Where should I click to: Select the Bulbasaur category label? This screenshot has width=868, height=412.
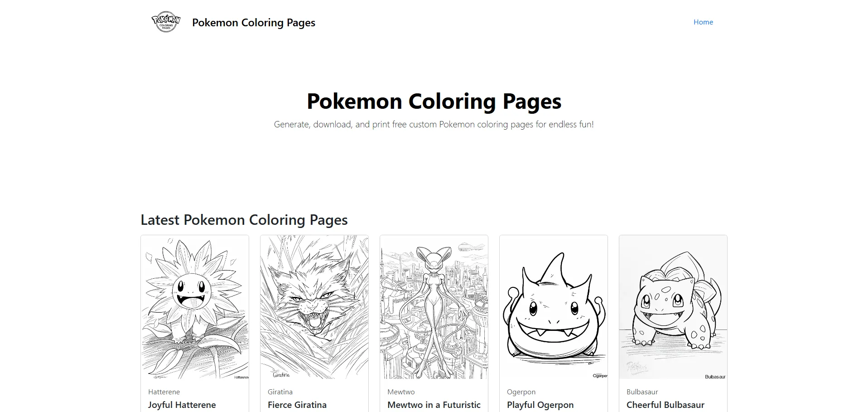tap(642, 392)
